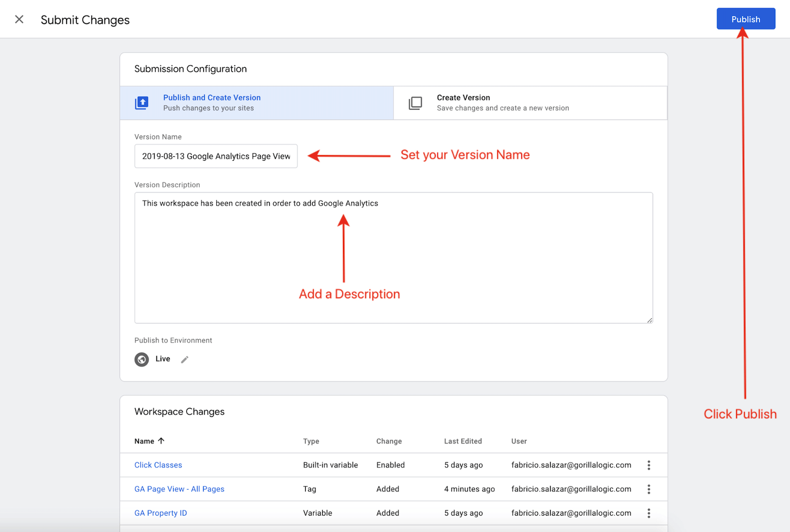The width and height of the screenshot is (790, 532).
Task: Grab the description textarea resize handle
Action: (649, 320)
